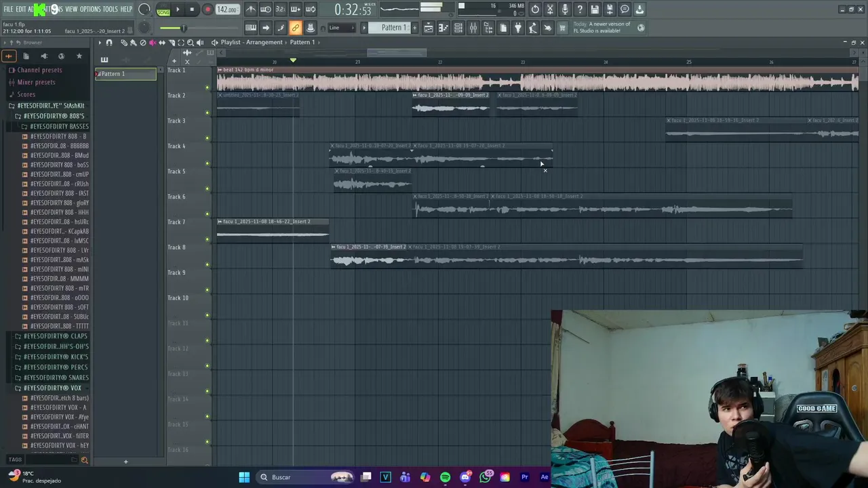The width and height of the screenshot is (868, 488).
Task: Open the Playlist view icon
Action: (x=429, y=28)
